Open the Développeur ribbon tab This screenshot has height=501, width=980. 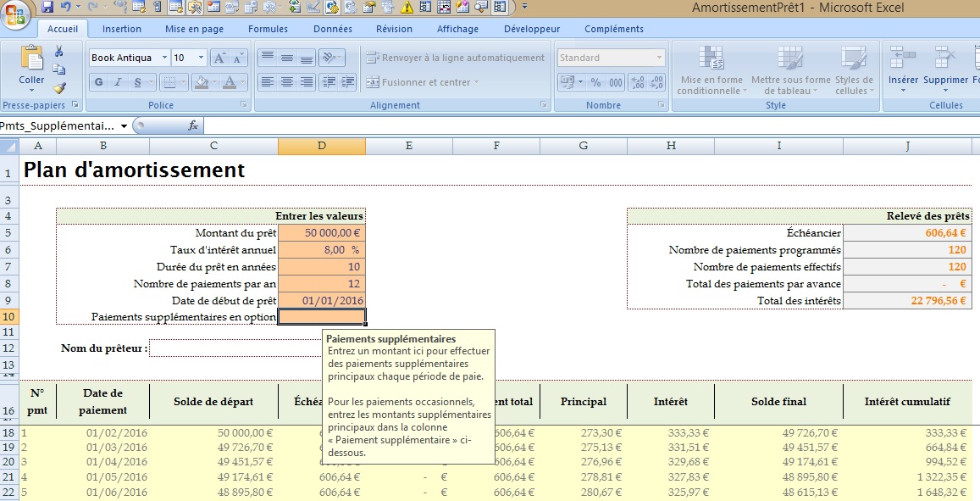pyautogui.click(x=532, y=28)
